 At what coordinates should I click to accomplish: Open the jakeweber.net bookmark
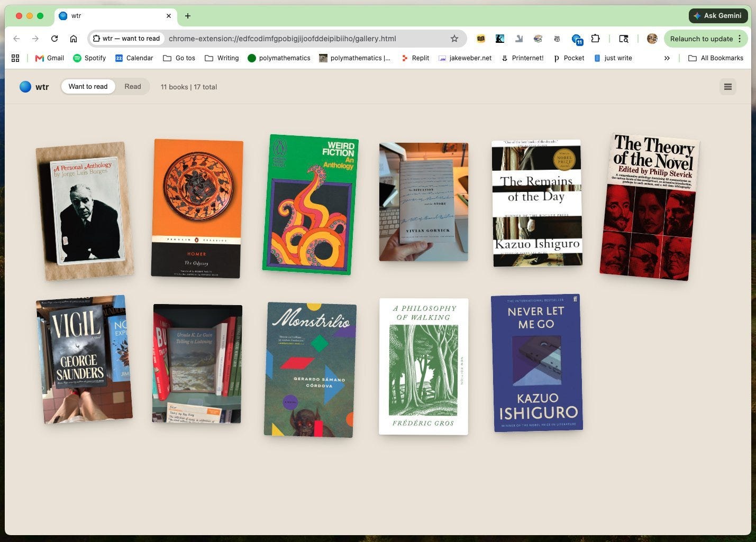tap(465, 58)
